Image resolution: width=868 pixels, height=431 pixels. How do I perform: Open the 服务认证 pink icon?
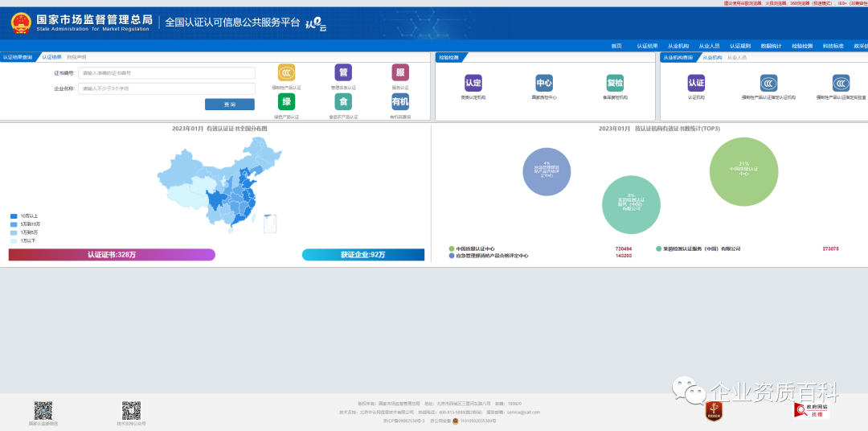point(400,72)
